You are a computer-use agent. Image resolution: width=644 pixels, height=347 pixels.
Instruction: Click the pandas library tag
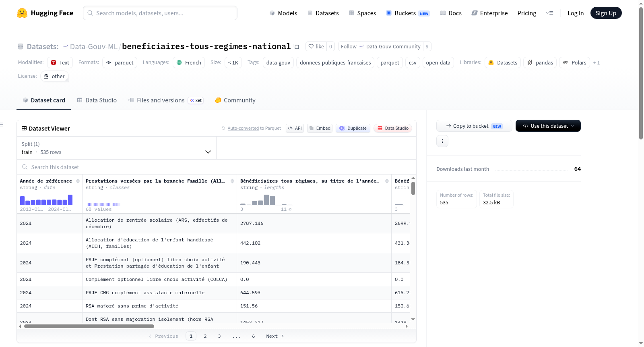click(540, 62)
